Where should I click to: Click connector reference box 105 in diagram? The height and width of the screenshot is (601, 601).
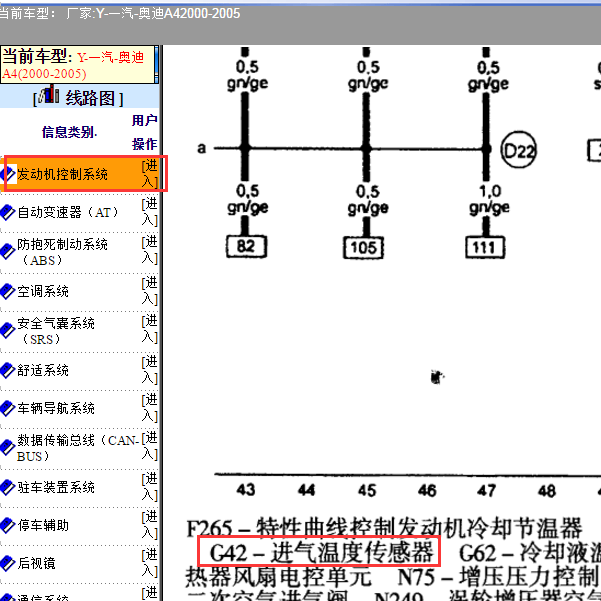coord(363,248)
